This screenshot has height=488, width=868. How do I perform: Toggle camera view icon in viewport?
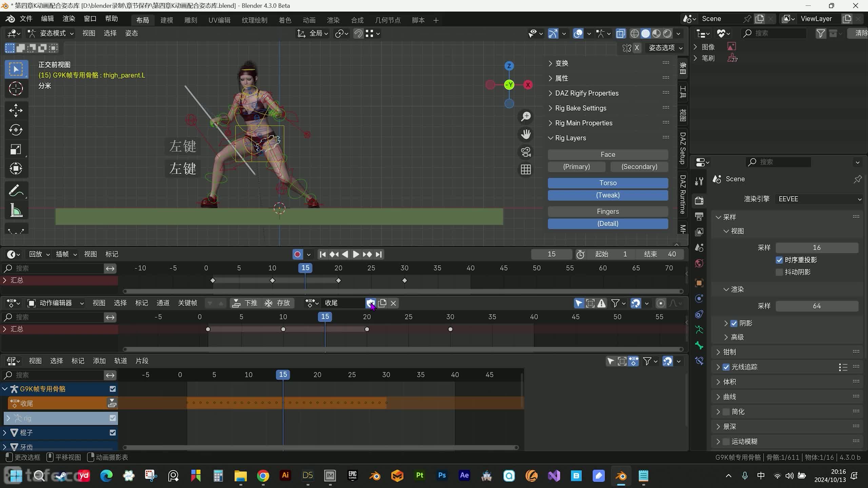pyautogui.click(x=526, y=152)
